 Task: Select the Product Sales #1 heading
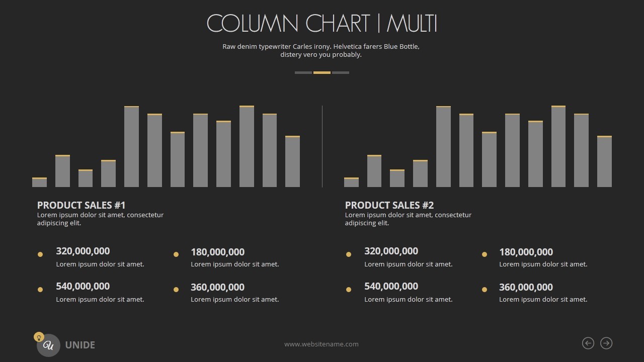coord(81,205)
